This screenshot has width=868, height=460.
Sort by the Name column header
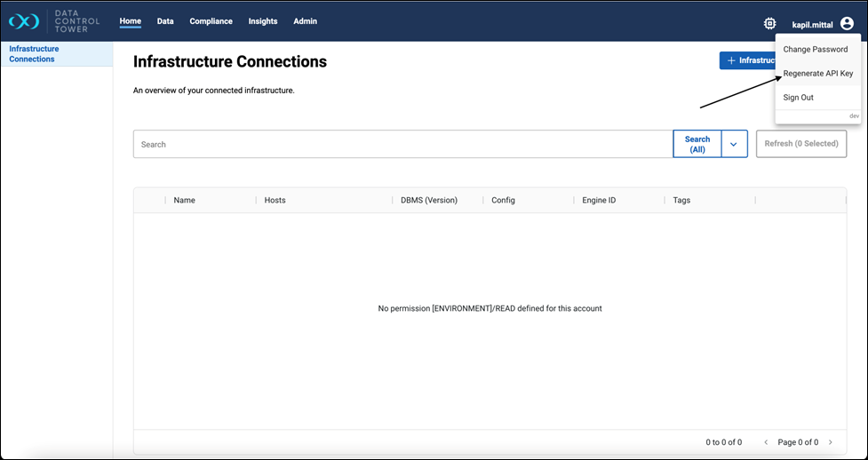click(x=185, y=201)
